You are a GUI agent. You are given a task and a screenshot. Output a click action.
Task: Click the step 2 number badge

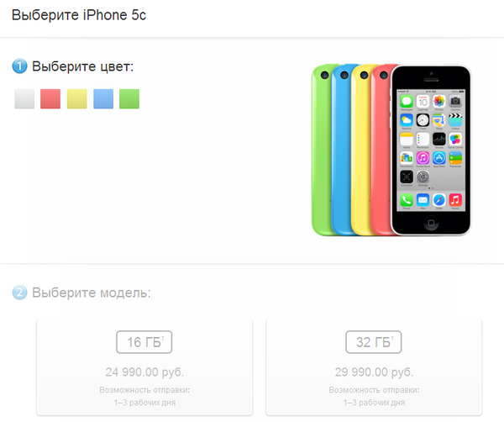(x=19, y=293)
